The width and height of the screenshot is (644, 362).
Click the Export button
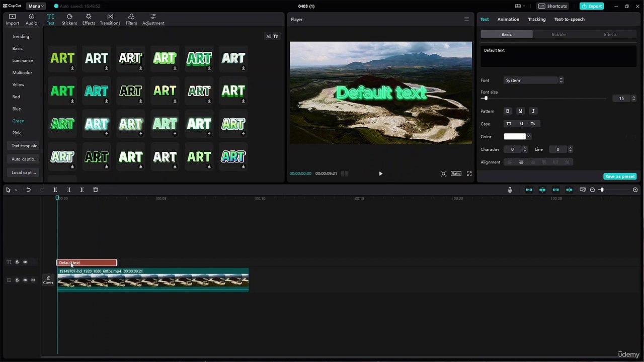tap(592, 6)
